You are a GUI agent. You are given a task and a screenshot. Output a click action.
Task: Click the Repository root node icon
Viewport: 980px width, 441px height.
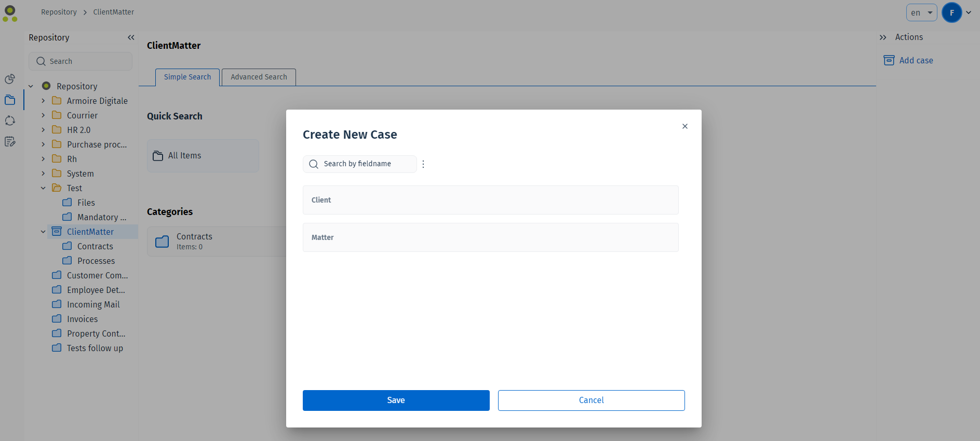click(x=46, y=86)
